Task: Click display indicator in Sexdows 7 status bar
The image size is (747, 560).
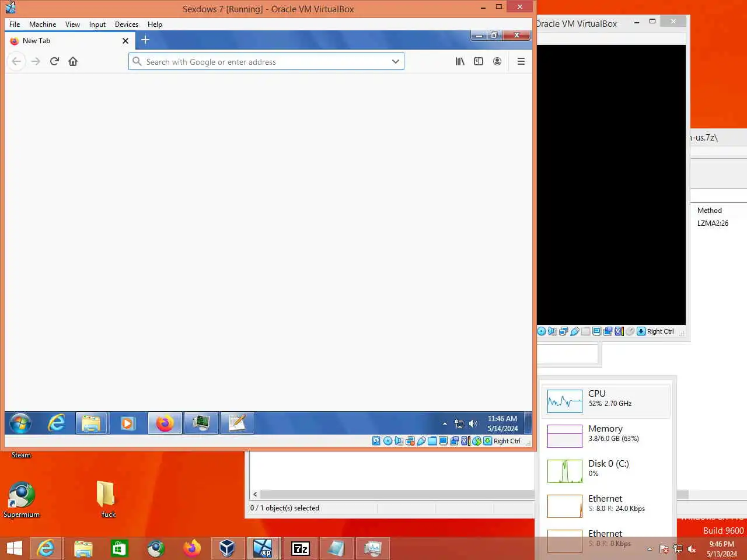Action: pos(443,441)
